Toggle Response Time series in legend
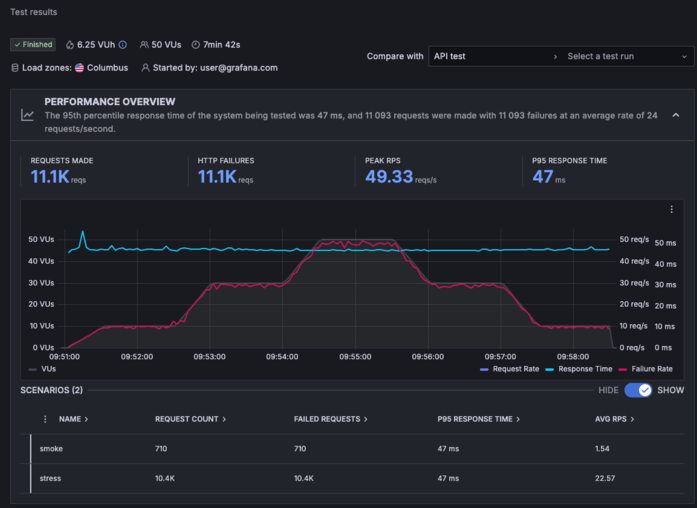697x508 pixels. pyautogui.click(x=579, y=369)
